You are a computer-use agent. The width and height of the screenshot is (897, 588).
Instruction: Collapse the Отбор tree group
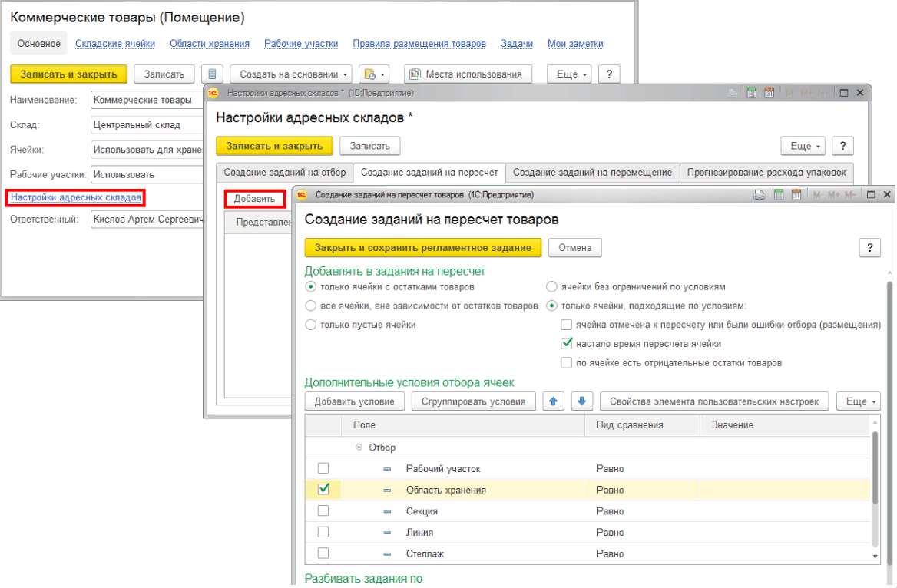click(x=359, y=448)
